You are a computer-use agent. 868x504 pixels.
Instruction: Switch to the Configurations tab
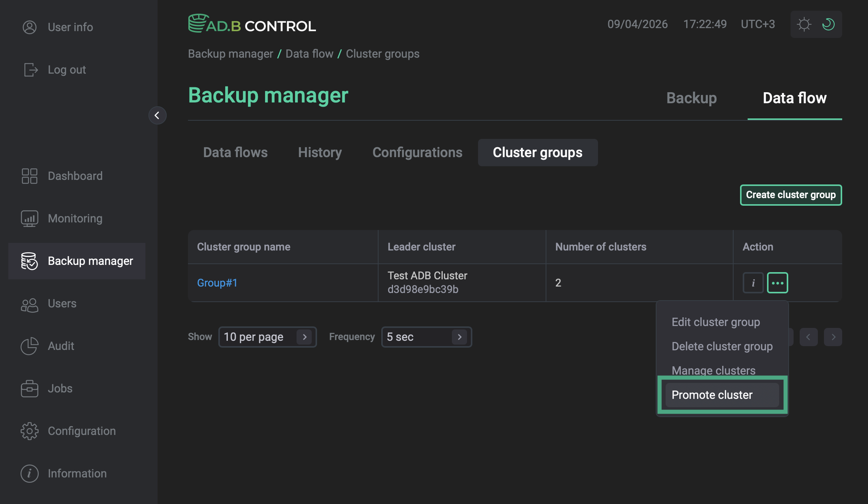click(417, 153)
